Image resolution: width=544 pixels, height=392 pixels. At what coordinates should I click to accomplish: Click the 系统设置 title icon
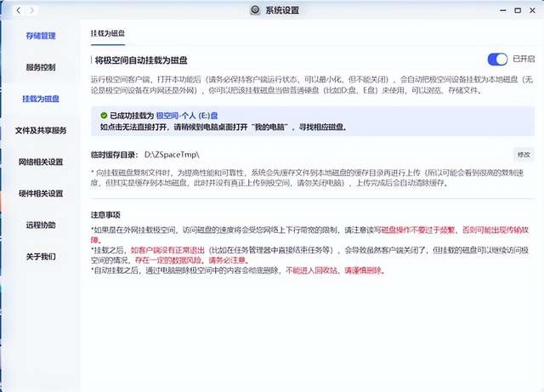[255, 10]
